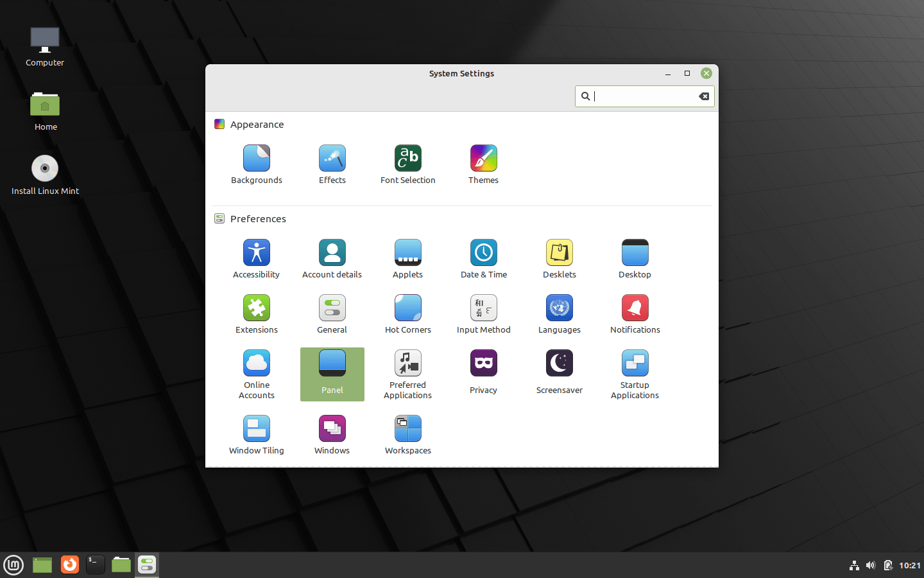The height and width of the screenshot is (578, 924).
Task: Click inside the settings search field
Action: 644,96
